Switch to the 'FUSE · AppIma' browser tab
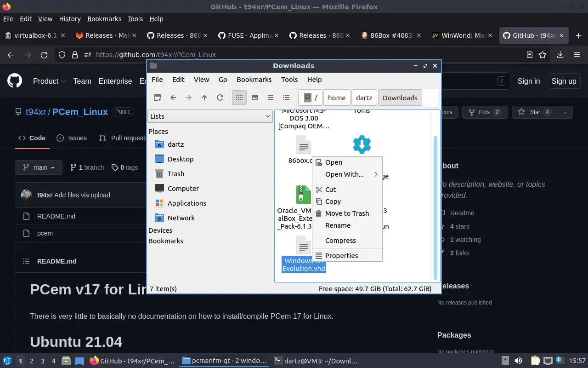588x368 pixels. point(249,35)
